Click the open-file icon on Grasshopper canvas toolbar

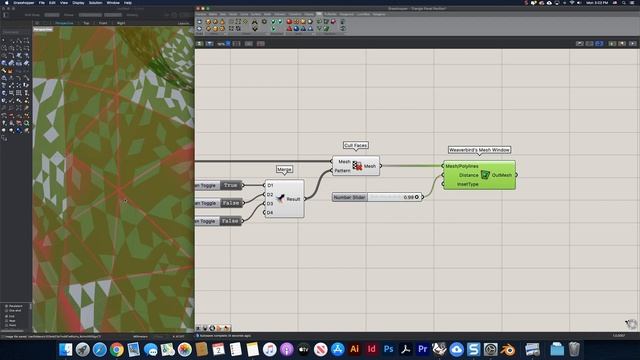[200, 43]
